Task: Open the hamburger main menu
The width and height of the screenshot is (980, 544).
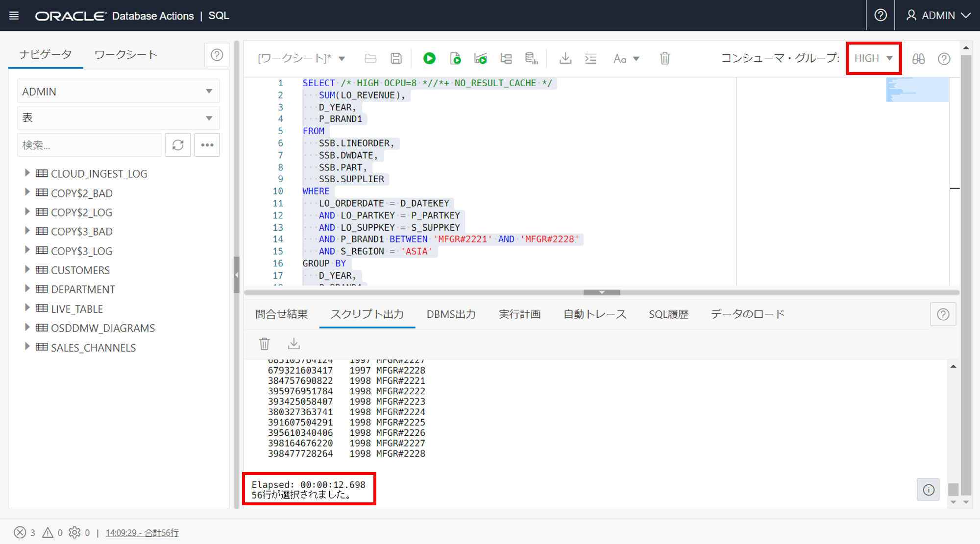Action: (x=14, y=16)
